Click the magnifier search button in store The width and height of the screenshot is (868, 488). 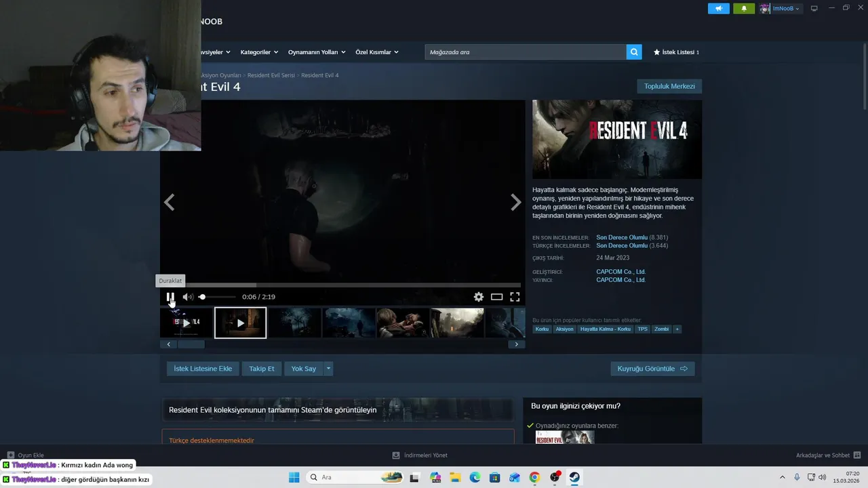(634, 52)
